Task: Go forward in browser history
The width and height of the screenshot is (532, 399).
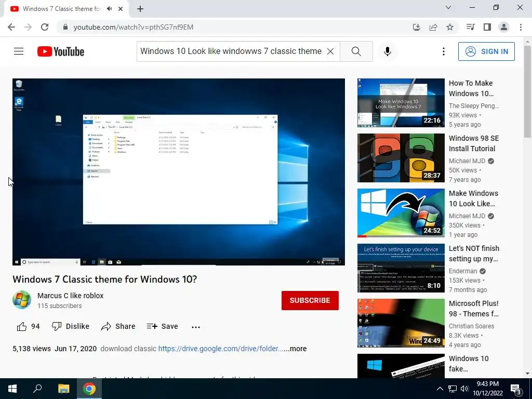Action: (28, 27)
